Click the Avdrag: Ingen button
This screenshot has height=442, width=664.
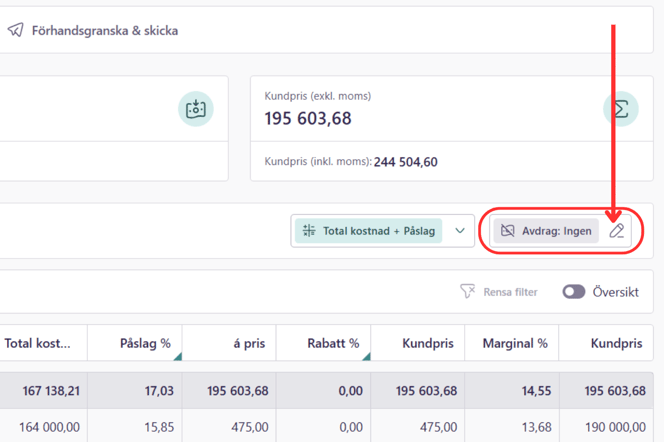click(x=546, y=231)
